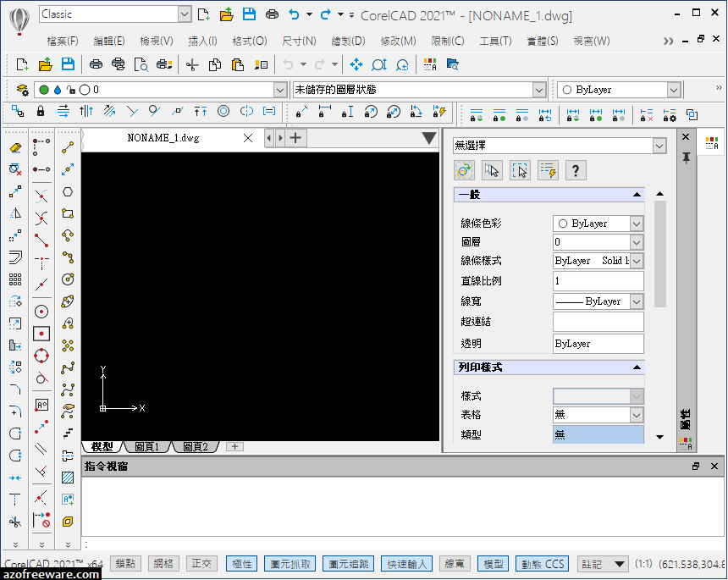Expand the 線條樣式 linestyle dropdown

(x=637, y=260)
